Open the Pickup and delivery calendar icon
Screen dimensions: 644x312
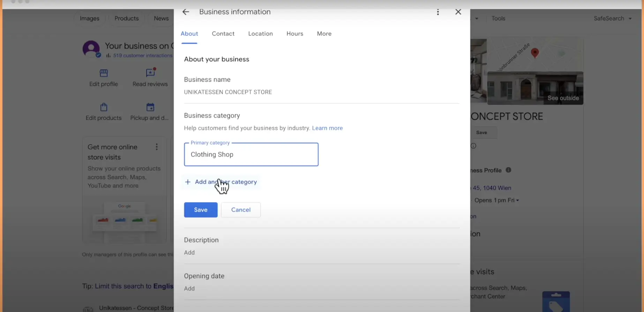tap(150, 107)
